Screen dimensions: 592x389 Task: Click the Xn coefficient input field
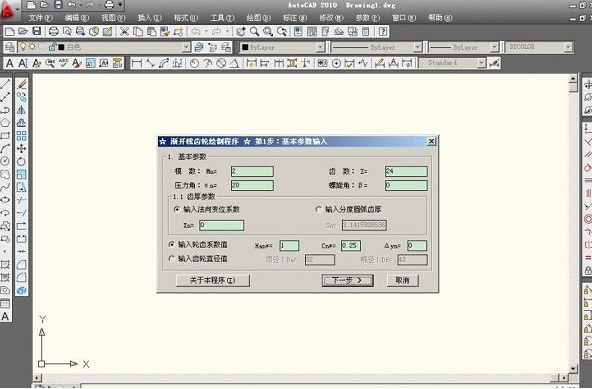pyautogui.click(x=222, y=225)
